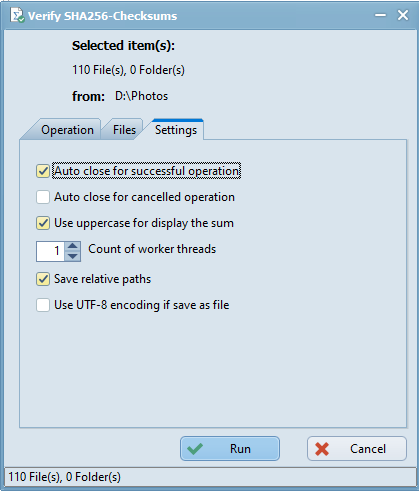Decrease worker threads with down arrow

pyautogui.click(x=73, y=256)
